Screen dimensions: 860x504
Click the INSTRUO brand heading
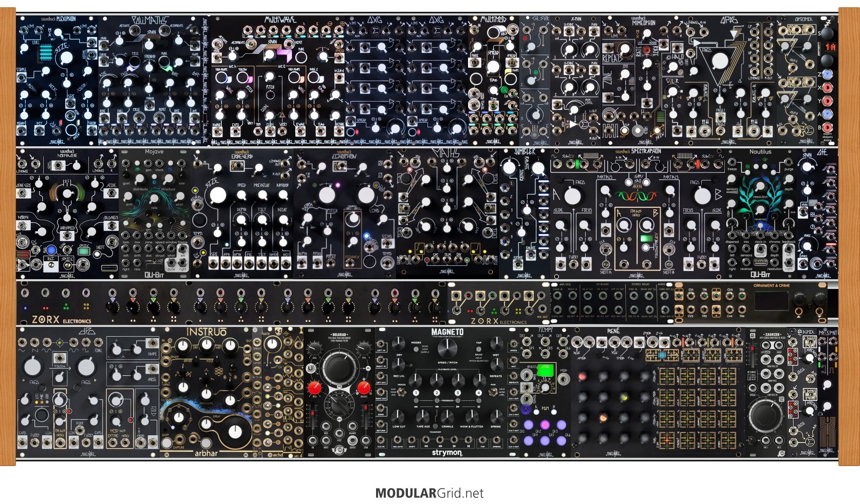coord(206,332)
